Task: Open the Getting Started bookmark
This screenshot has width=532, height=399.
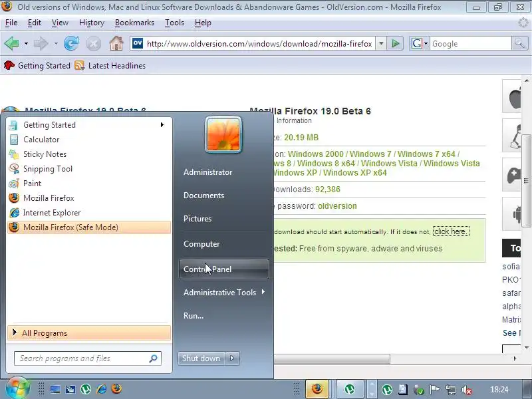Action: [x=37, y=65]
